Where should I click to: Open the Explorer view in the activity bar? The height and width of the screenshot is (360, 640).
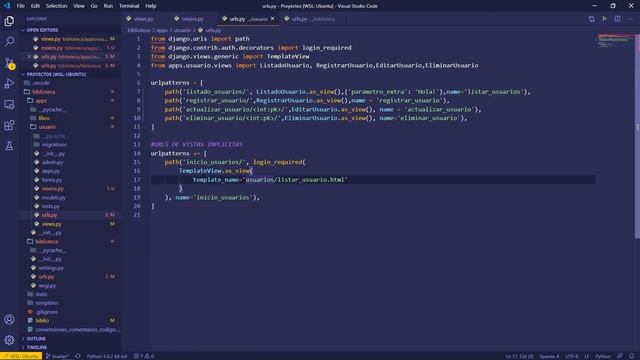tap(9, 21)
